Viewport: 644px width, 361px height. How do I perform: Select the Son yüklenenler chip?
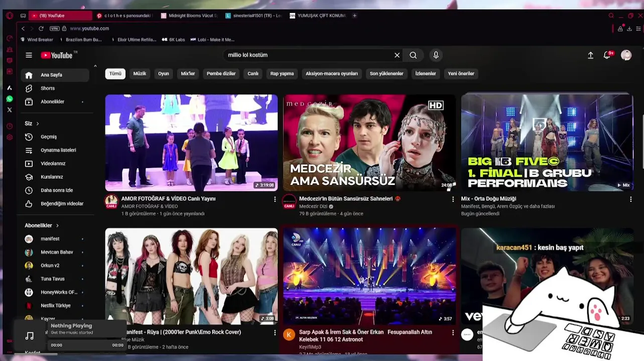coord(387,74)
